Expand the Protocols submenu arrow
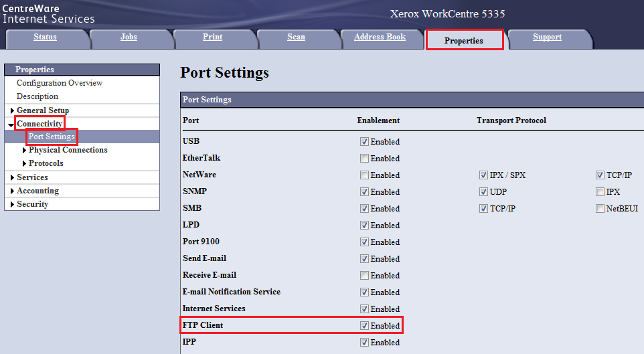The height and width of the screenshot is (354, 644). [25, 164]
